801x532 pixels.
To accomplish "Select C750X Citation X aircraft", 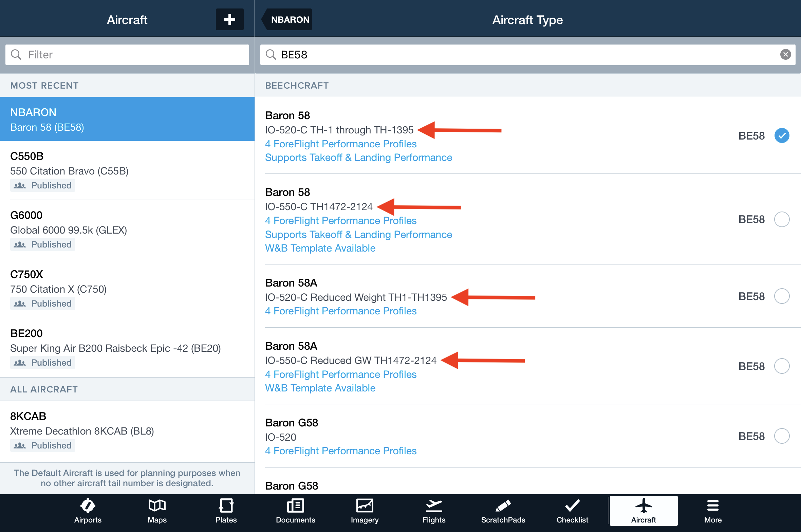I will (x=127, y=289).
